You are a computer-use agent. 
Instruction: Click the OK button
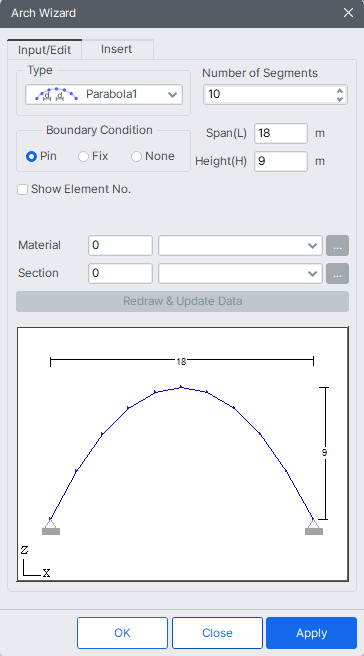pos(122,633)
